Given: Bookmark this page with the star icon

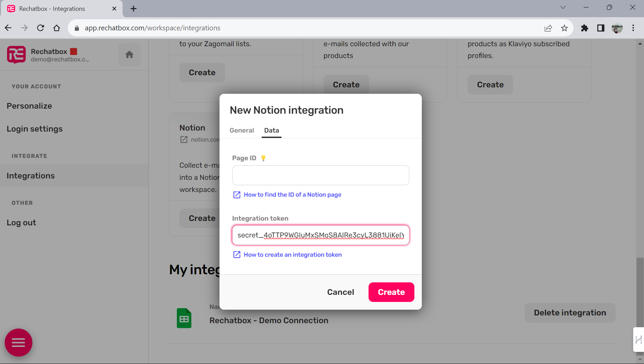Looking at the screenshot, I should pyautogui.click(x=564, y=28).
